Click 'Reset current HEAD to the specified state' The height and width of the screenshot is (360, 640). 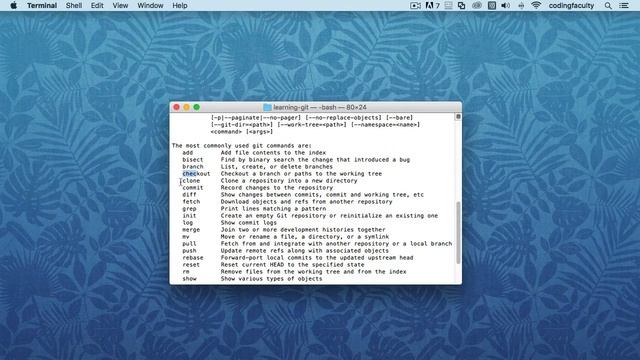[292, 264]
